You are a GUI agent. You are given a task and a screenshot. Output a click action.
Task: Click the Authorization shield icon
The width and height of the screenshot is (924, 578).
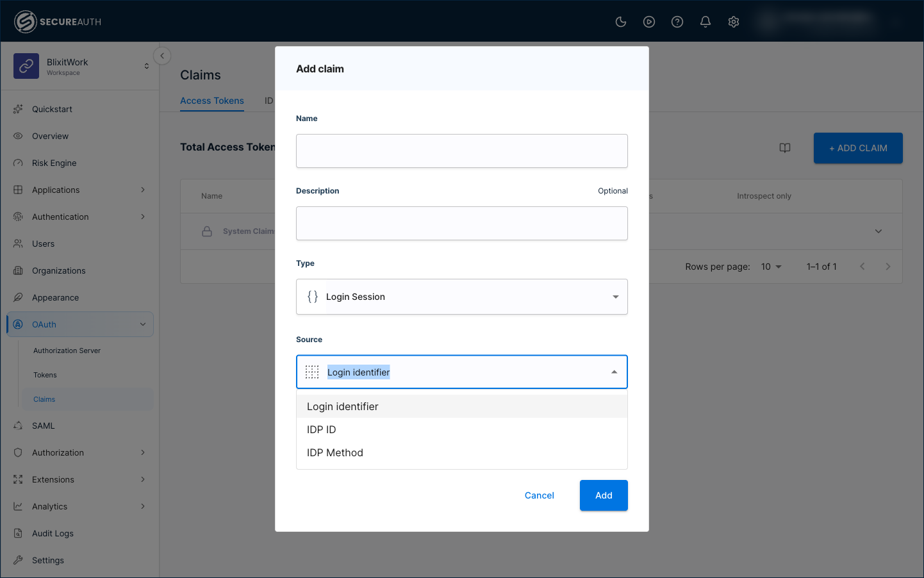pyautogui.click(x=18, y=452)
